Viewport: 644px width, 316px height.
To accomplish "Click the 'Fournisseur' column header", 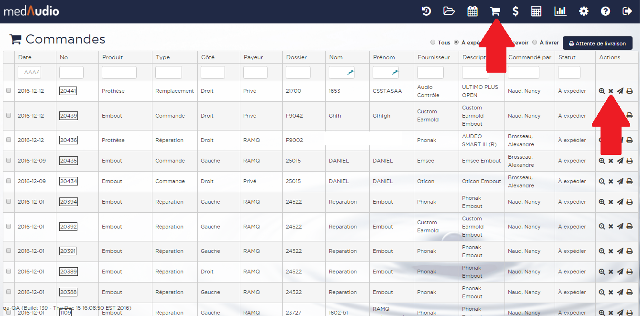I will (x=433, y=57).
